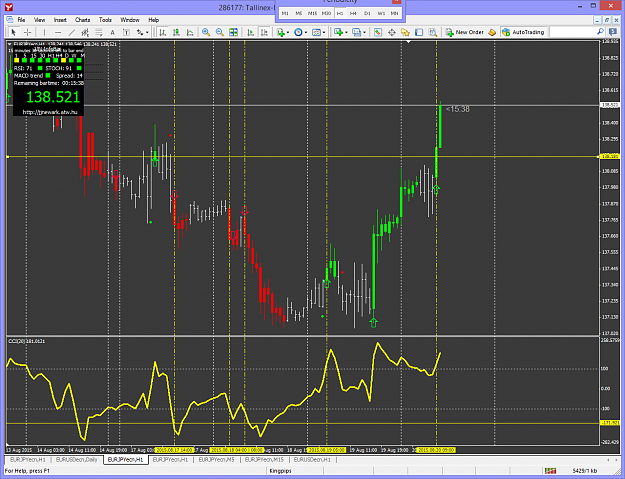Switch to EURUSDecn,Daily chart tab
The width and height of the screenshot is (625, 479).
(77, 460)
